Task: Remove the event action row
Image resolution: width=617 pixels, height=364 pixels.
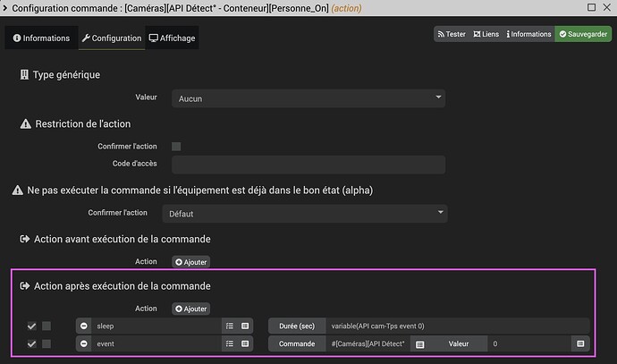Action: tap(84, 343)
